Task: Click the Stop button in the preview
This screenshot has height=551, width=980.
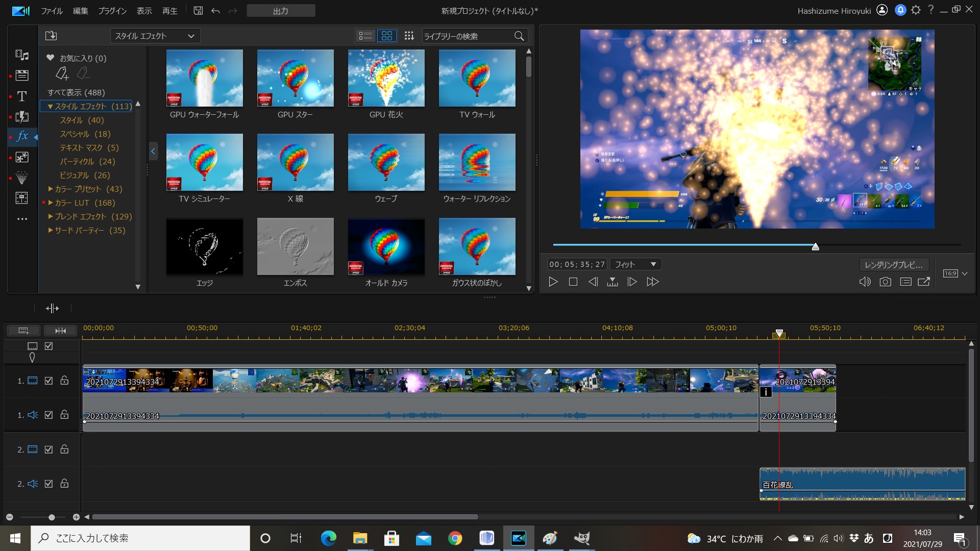Action: [x=573, y=282]
